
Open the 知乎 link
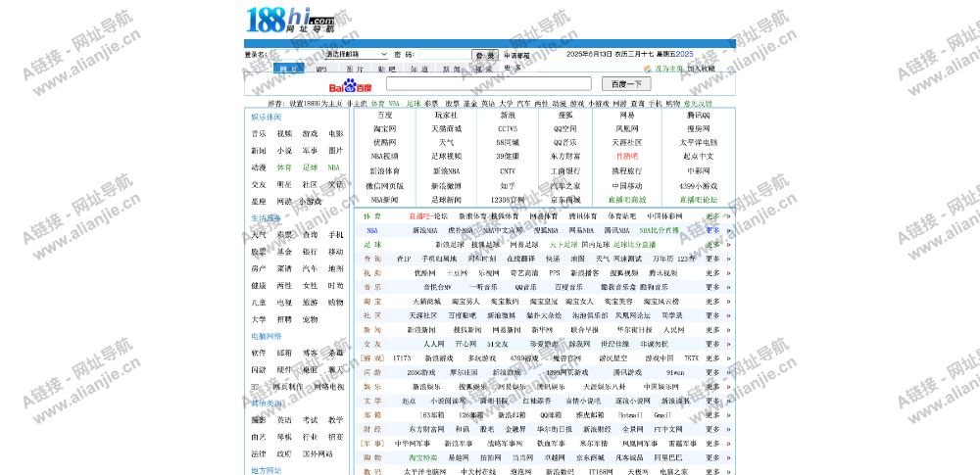click(508, 186)
